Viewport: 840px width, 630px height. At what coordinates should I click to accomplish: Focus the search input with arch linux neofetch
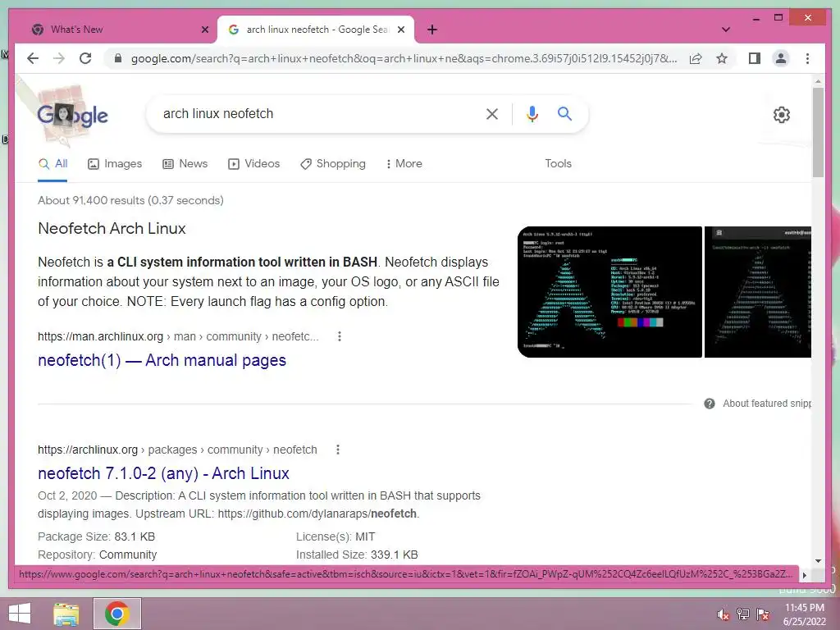(316, 113)
